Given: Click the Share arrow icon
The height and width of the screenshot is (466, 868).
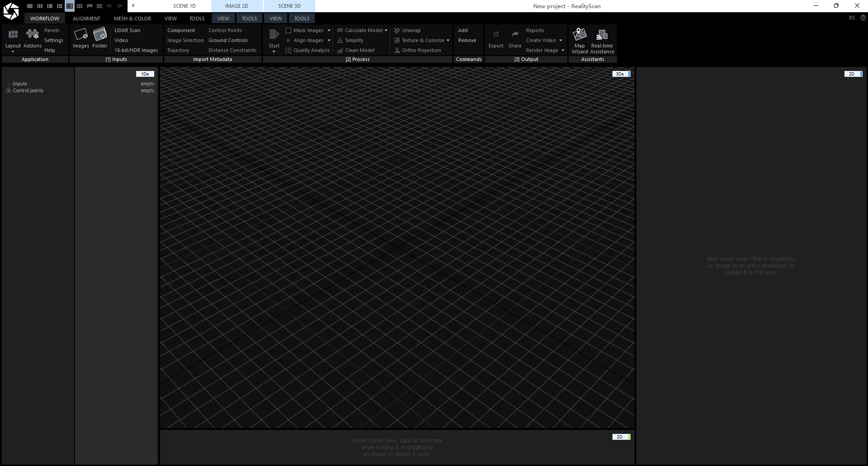Looking at the screenshot, I should [x=515, y=34].
